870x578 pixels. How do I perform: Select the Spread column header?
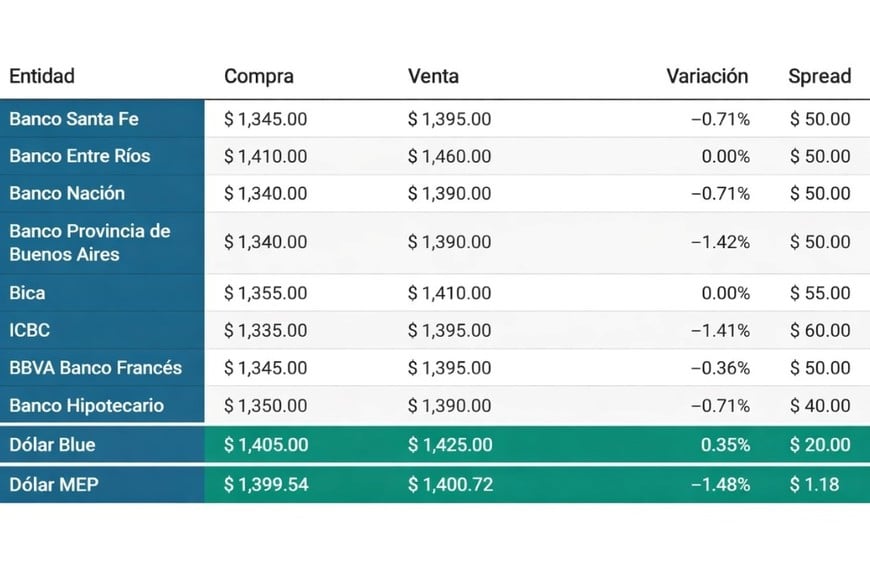[x=819, y=76]
